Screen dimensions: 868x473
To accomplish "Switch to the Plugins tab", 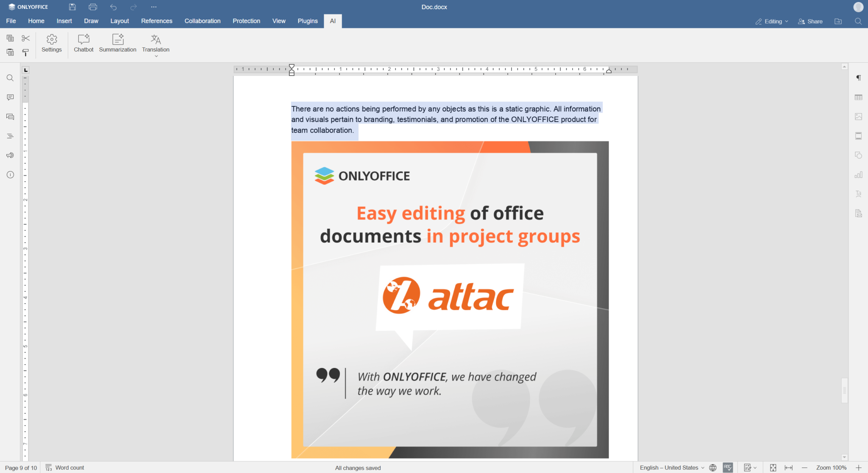I will (x=307, y=21).
